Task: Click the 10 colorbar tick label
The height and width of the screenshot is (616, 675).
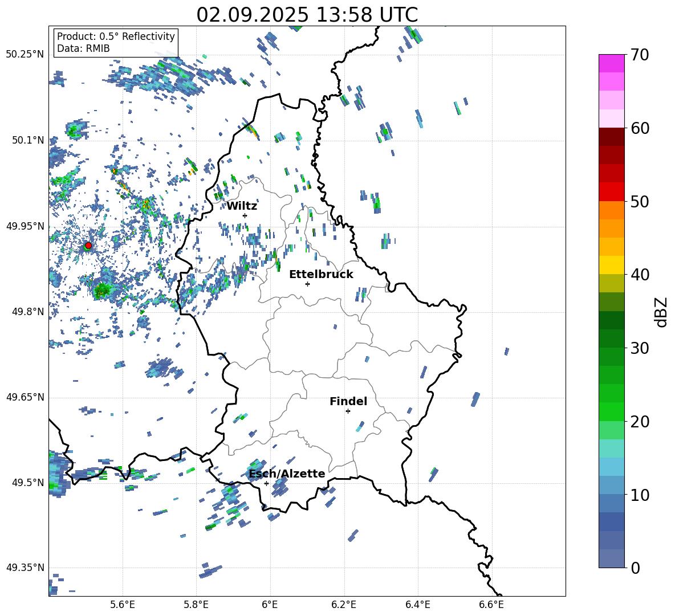Action: click(x=640, y=495)
